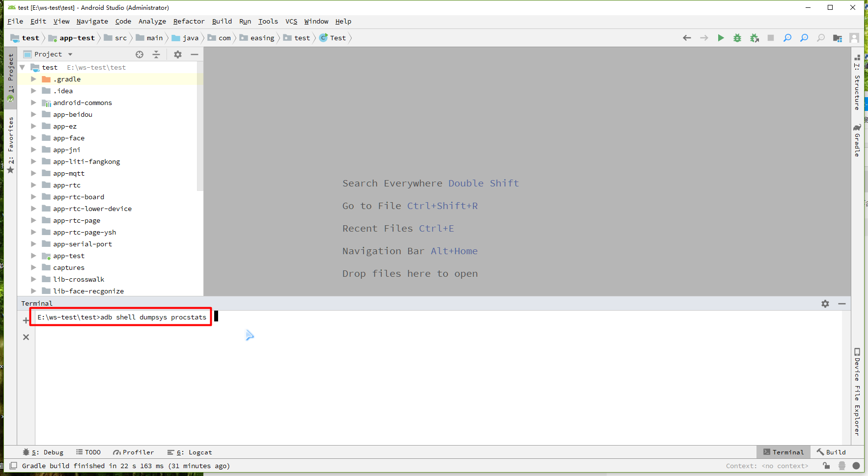Screen dimensions: 868x476
Task: Click the tool windows icon in status bar corner
Action: pyautogui.click(x=13, y=466)
